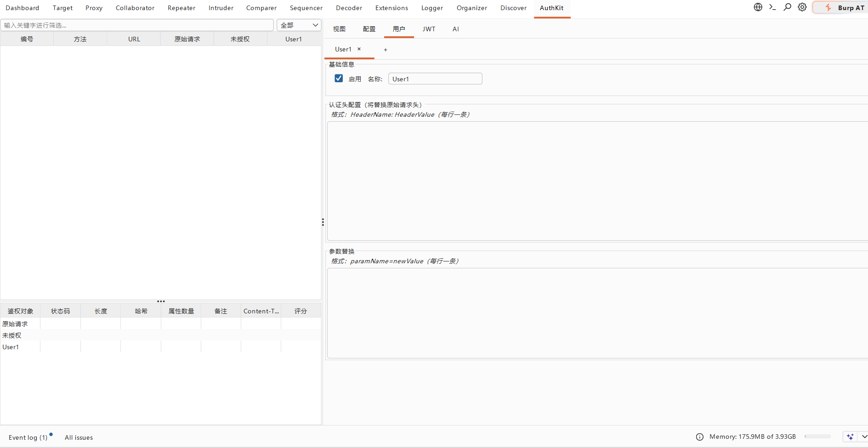The width and height of the screenshot is (868, 448).
Task: Open the settings gear icon
Action: 802,7
